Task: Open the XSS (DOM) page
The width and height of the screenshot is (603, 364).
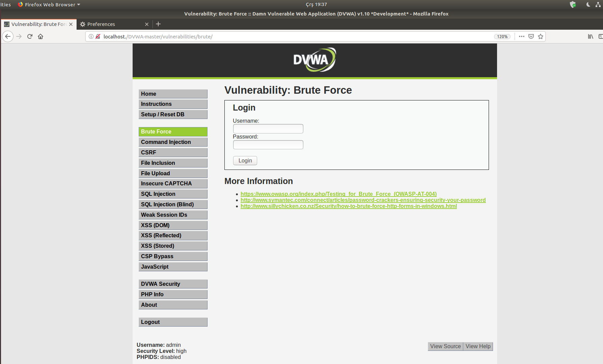Action: pos(173,225)
